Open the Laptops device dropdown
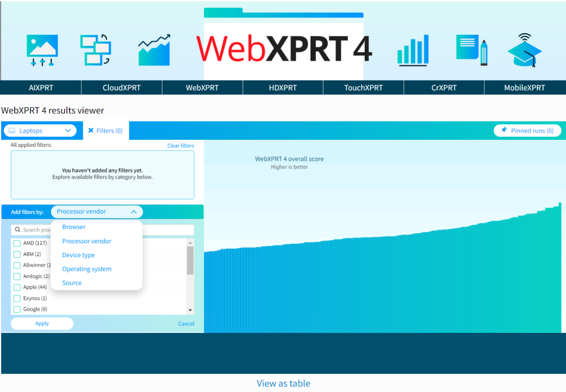The image size is (566, 392). 40,130
